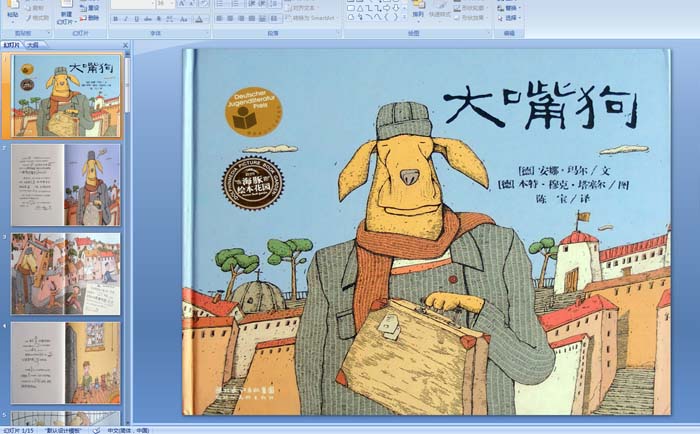The image size is (700, 434).
Task: Center-align the text
Action: 230,18
